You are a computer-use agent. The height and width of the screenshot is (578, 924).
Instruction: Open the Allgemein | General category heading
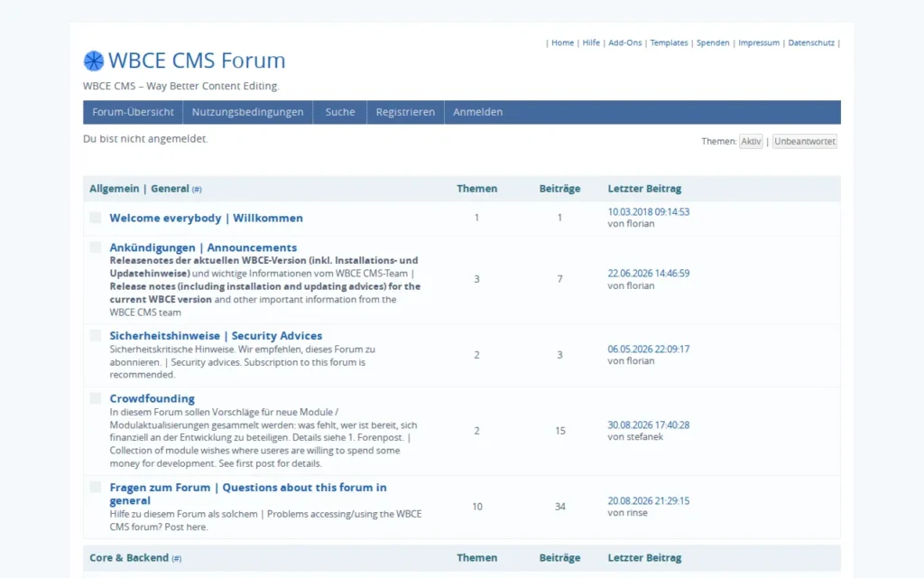tap(139, 189)
